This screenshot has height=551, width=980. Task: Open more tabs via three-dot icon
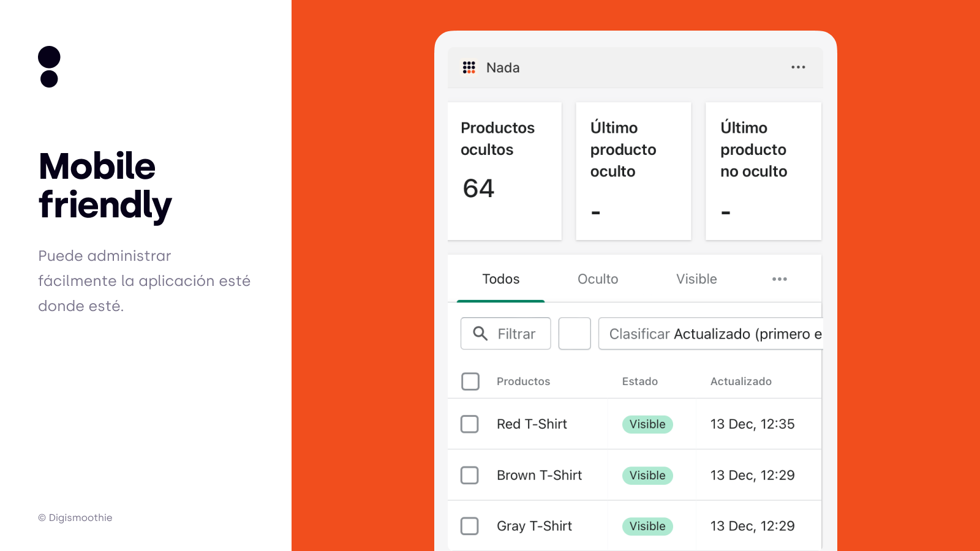click(x=780, y=279)
